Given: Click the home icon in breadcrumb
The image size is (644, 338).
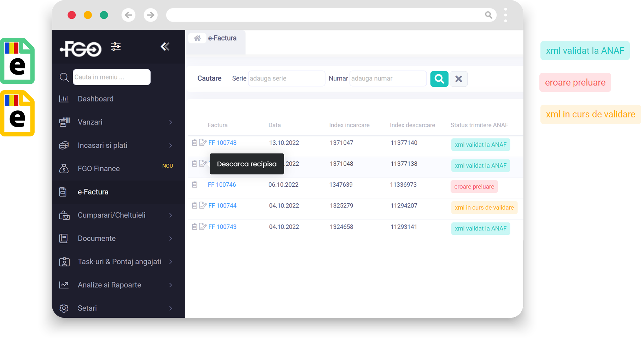Looking at the screenshot, I should pyautogui.click(x=197, y=38).
